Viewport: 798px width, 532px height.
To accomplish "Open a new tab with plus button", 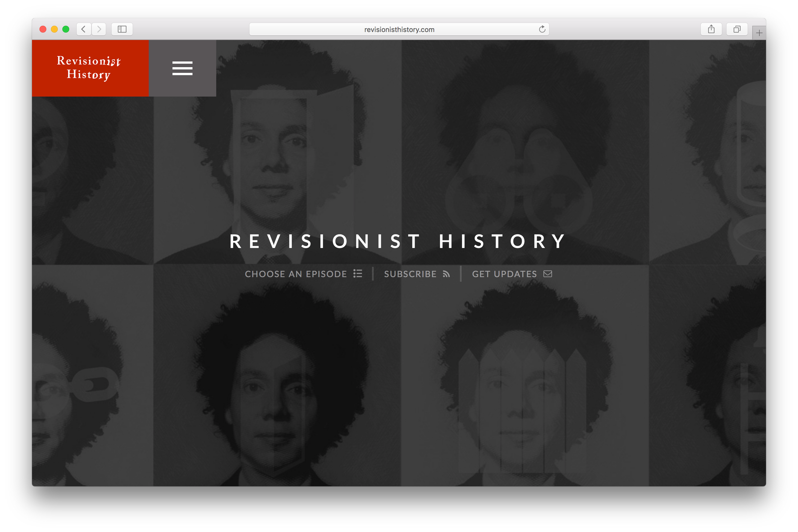I will click(759, 33).
